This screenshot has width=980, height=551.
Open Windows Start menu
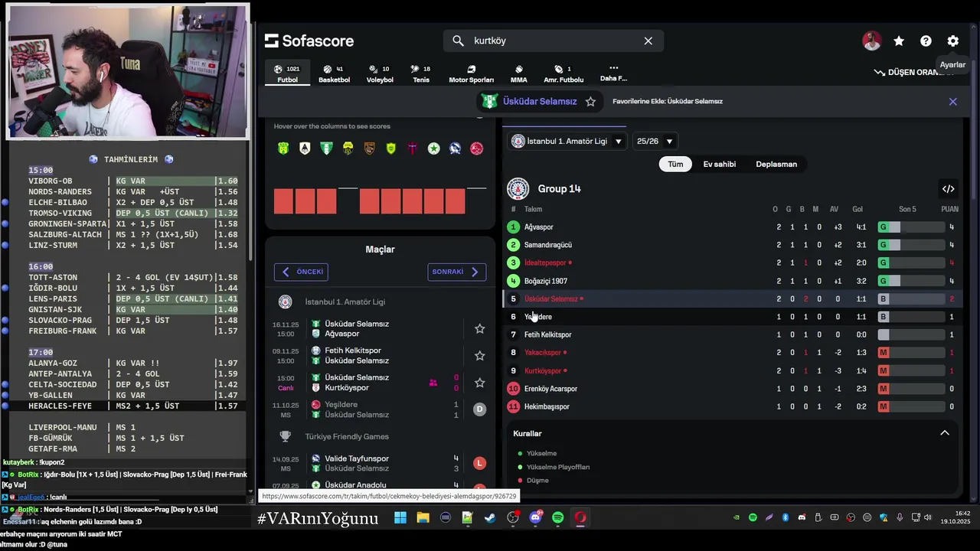click(400, 518)
